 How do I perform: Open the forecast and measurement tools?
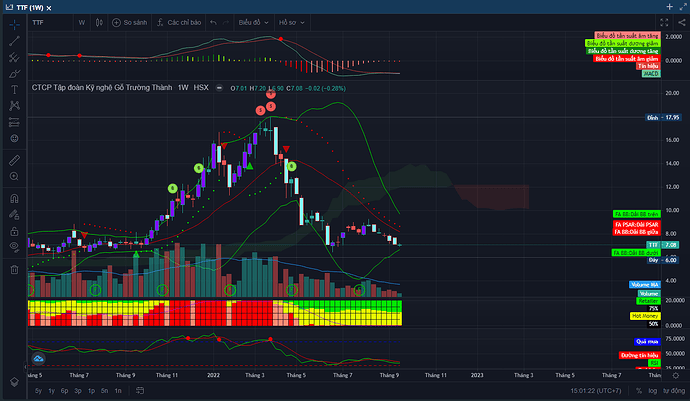pyautogui.click(x=14, y=122)
